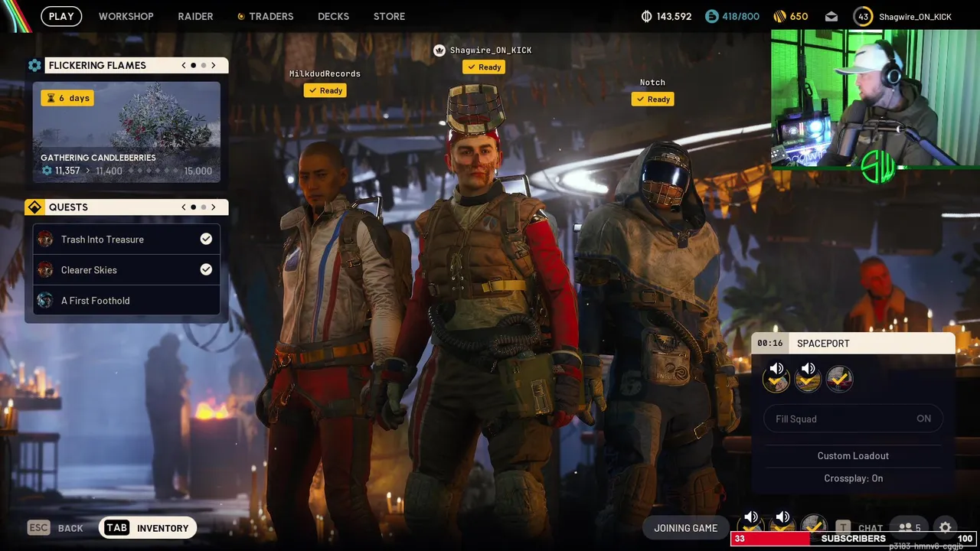Click the Ready badge under Shagwire_ON_KICK

(x=484, y=67)
